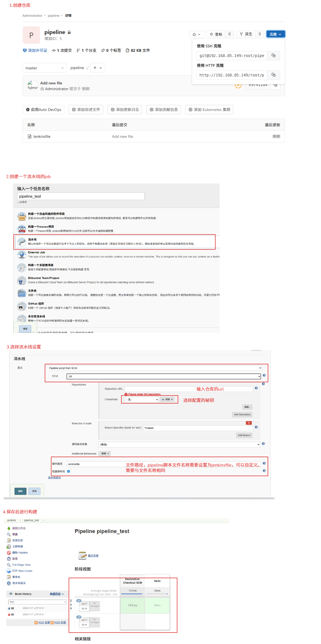Image resolution: width=321 pixels, height=644 pixels.
Task: Select the multi-configuration project icon
Action: (x=22, y=267)
